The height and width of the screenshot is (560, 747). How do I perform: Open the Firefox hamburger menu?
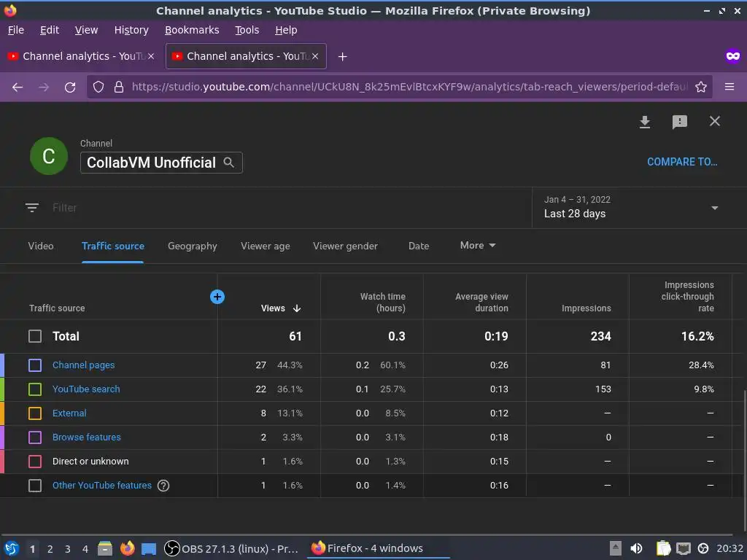[729, 87]
